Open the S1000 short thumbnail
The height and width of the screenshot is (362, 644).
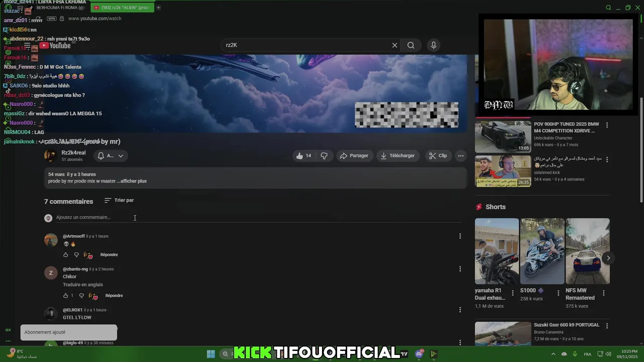(x=542, y=251)
